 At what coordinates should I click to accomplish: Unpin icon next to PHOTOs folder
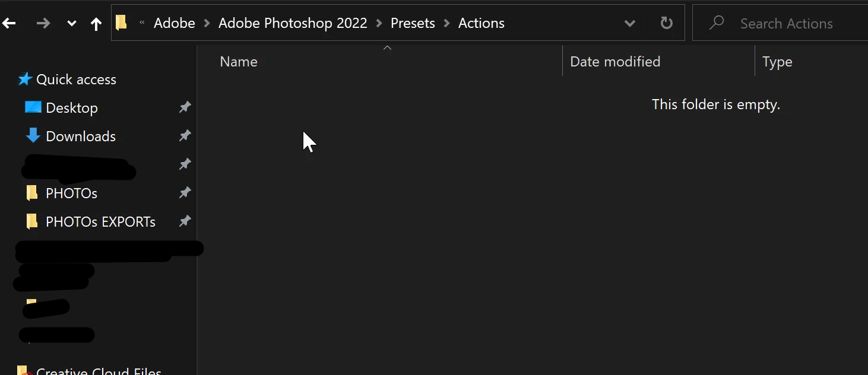click(x=185, y=192)
